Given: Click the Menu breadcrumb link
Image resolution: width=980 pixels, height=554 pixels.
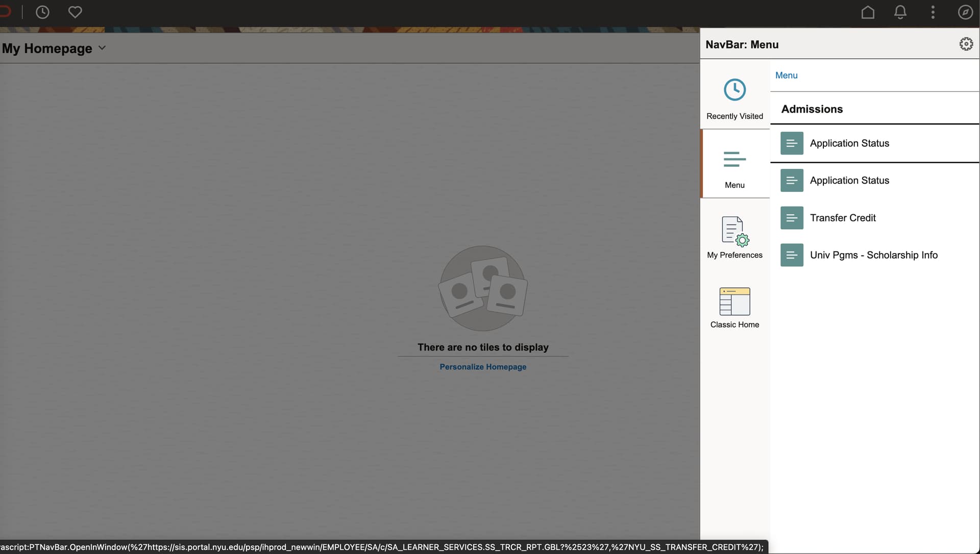Looking at the screenshot, I should [786, 75].
